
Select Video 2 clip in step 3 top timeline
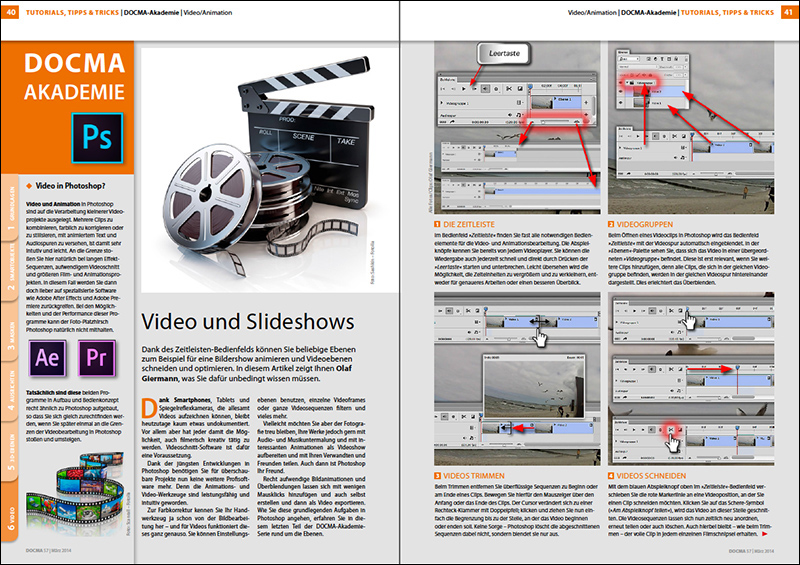pyautogui.click(x=569, y=322)
